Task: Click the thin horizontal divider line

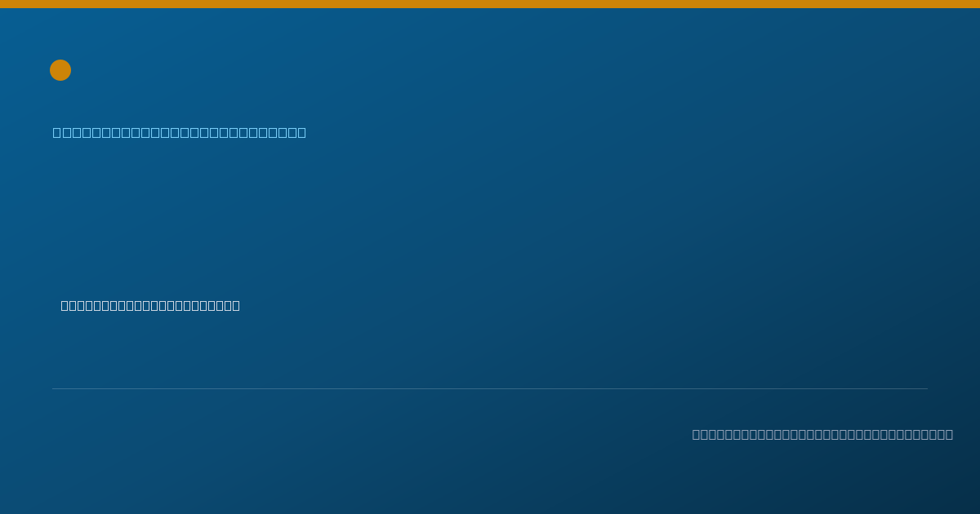Action: pos(490,388)
